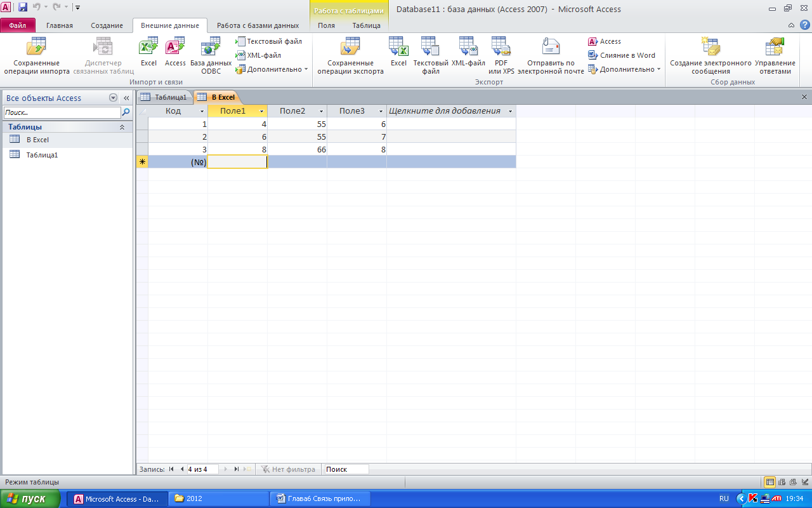812x508 pixels.
Task: Export table to Текстовый файл
Action: 431,56
